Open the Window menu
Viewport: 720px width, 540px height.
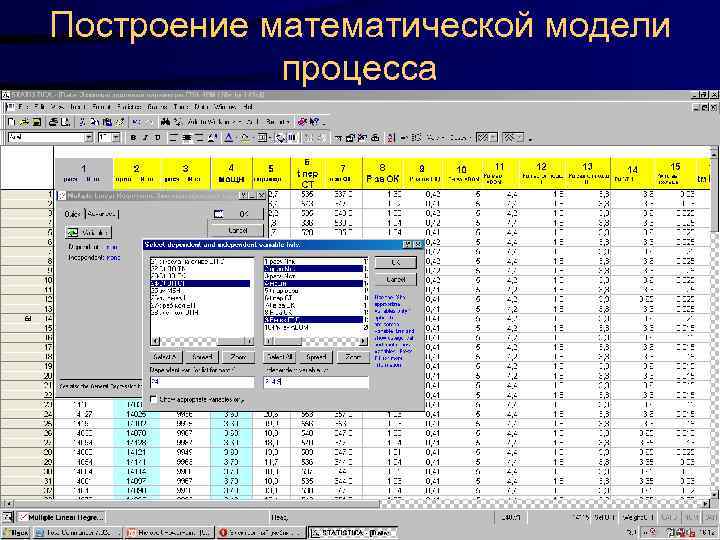click(225, 107)
